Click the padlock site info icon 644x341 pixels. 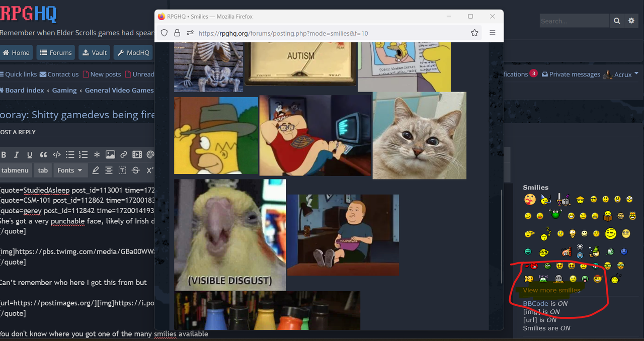(177, 33)
